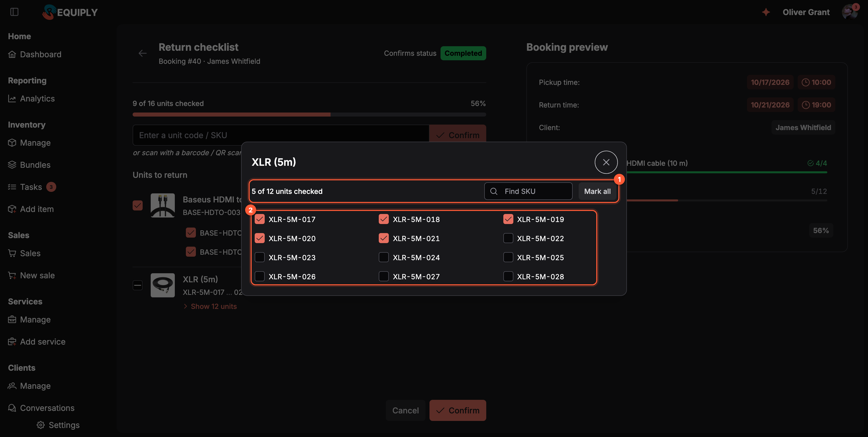868x437 pixels.
Task: Open Oliver Grant's avatar menu
Action: click(x=849, y=12)
